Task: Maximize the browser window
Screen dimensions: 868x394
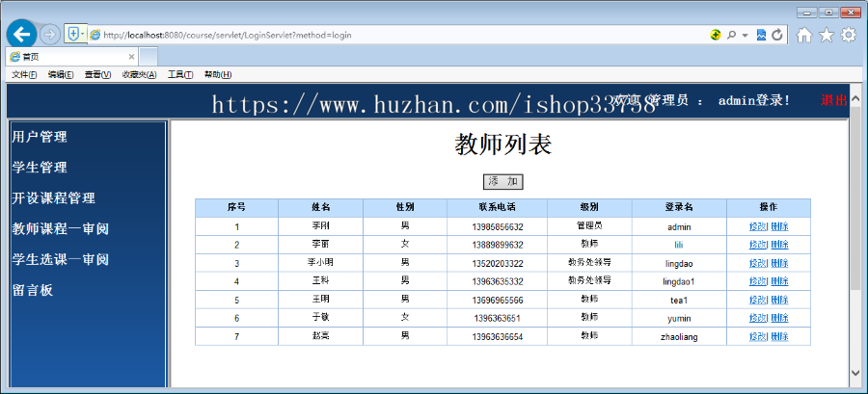Action: (x=828, y=13)
